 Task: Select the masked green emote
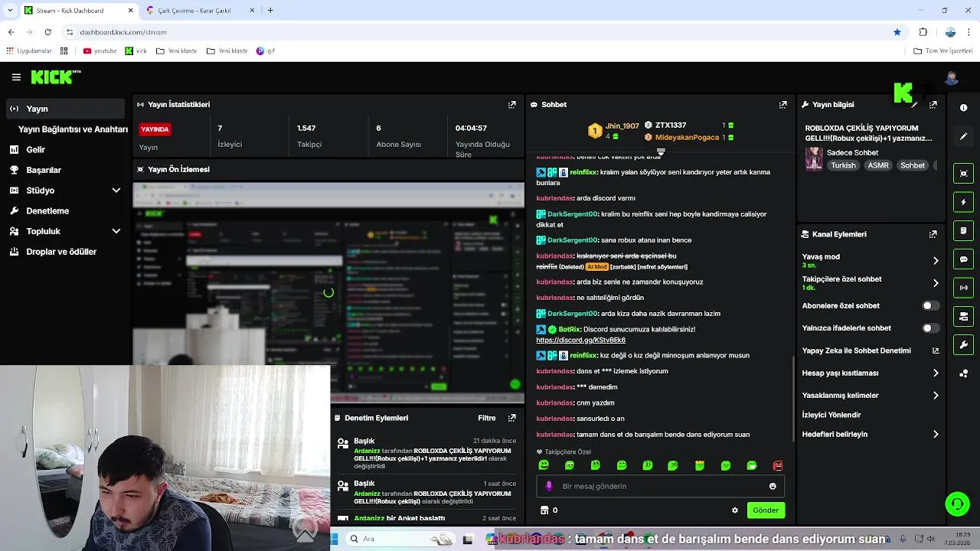752,465
